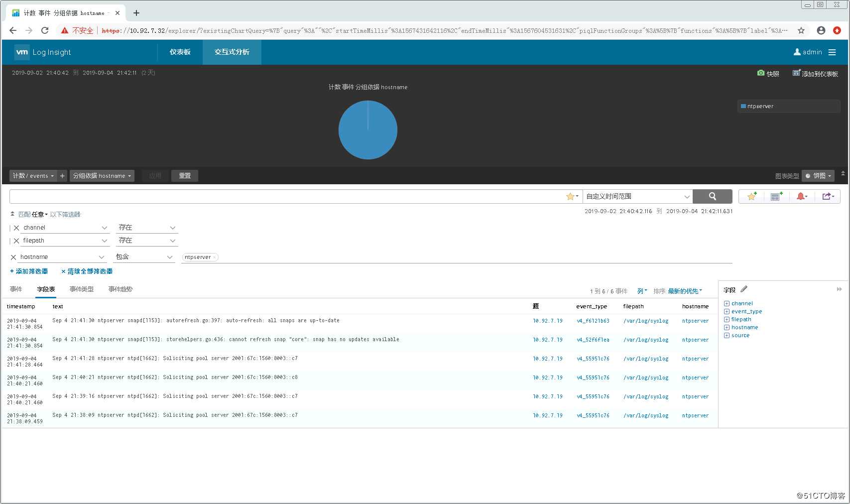Viewport: 850px width, 504px height.
Task: Click the ntpserver legend color swatch
Action: tap(743, 106)
